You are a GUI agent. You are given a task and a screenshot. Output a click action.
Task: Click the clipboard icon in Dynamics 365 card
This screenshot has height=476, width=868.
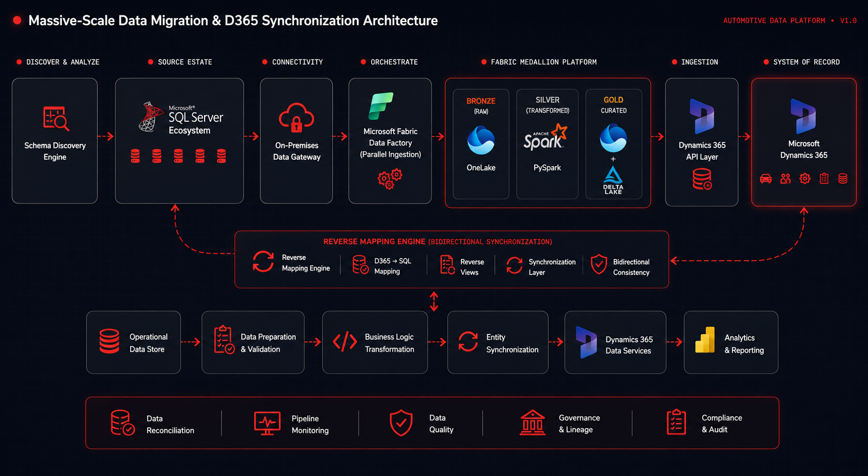[824, 178]
